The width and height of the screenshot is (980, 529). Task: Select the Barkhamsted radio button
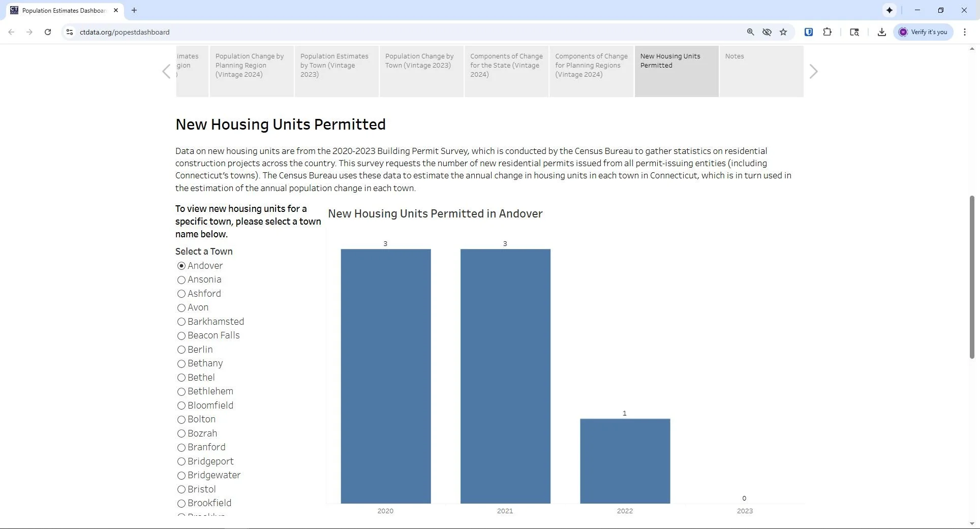point(181,322)
